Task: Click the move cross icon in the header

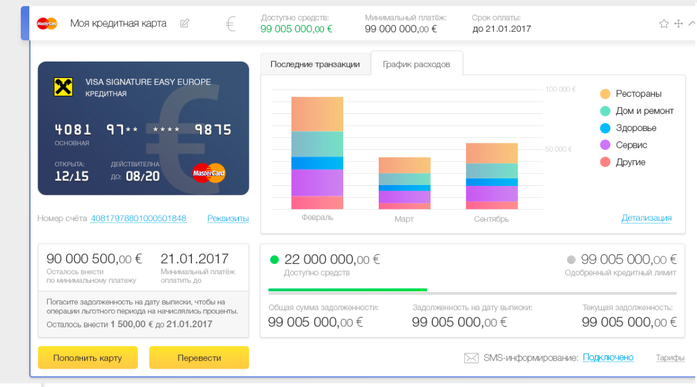Action: 678,24
